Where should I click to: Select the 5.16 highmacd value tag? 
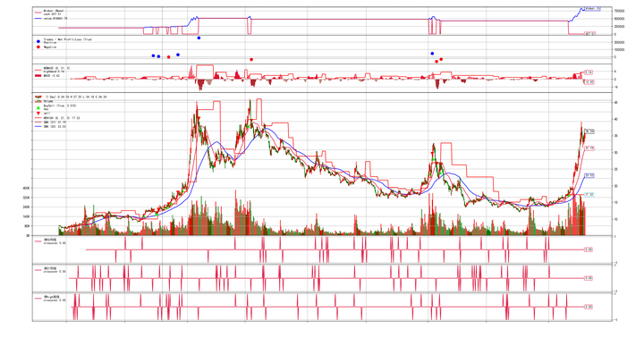(589, 72)
